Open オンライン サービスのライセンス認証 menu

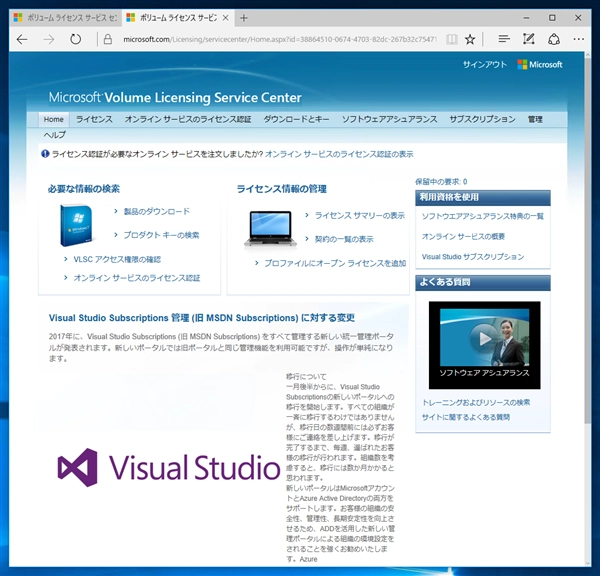(188, 119)
